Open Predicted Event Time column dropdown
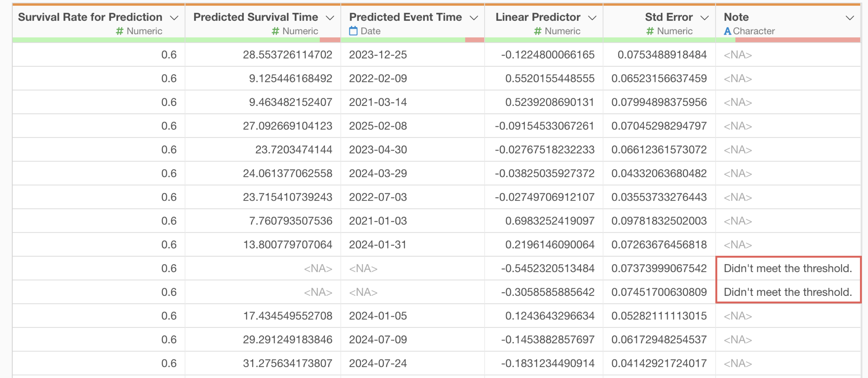Image resolution: width=868 pixels, height=378 pixels. 474,18
